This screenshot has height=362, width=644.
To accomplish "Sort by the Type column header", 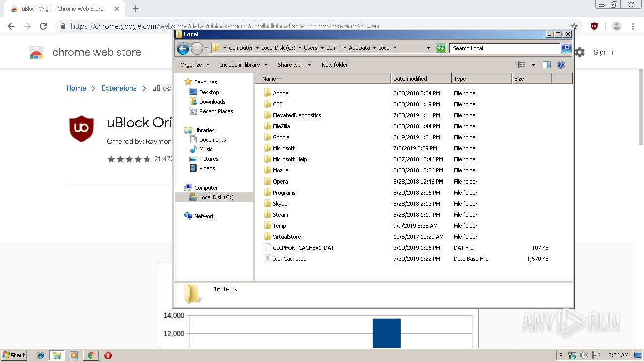I will point(481,79).
